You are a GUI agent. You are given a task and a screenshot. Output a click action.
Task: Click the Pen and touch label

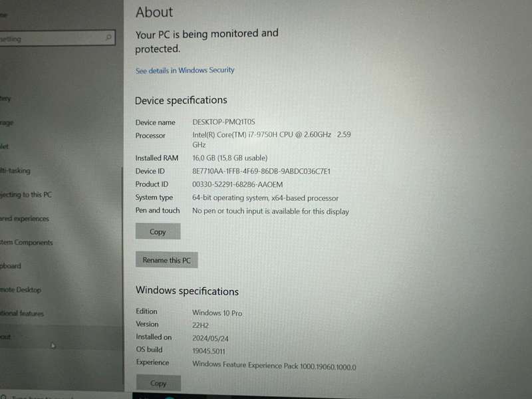158,210
